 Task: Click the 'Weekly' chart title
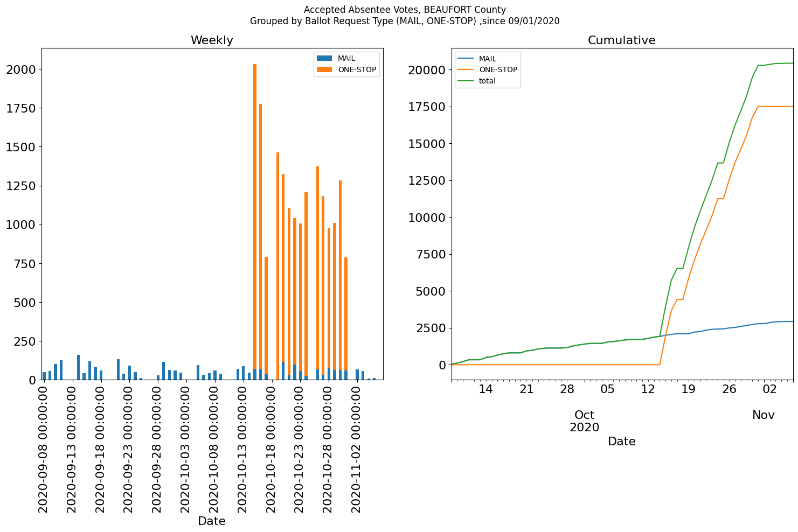coord(212,40)
